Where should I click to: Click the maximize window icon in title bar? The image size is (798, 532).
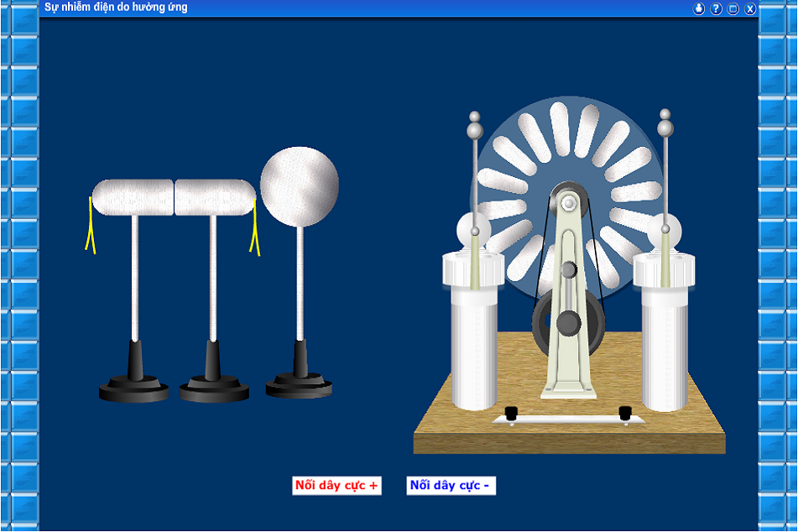click(x=733, y=8)
